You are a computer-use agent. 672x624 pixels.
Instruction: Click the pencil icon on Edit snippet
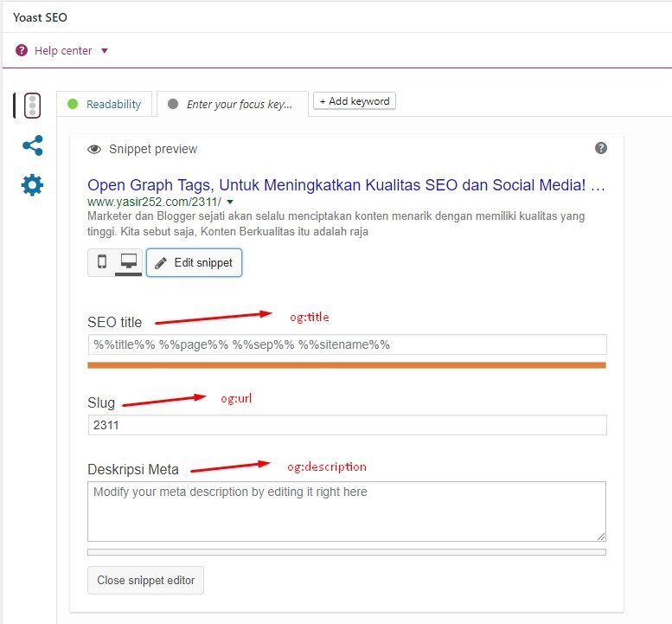161,263
